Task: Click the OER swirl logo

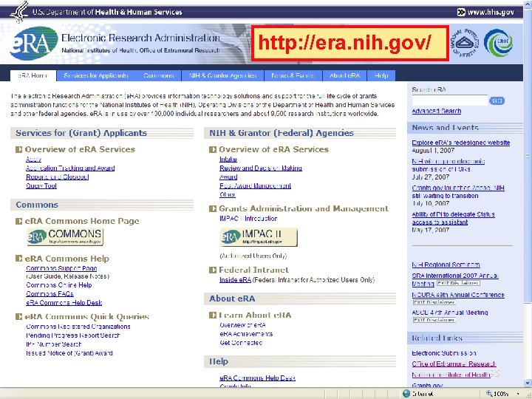Action: 499,43
